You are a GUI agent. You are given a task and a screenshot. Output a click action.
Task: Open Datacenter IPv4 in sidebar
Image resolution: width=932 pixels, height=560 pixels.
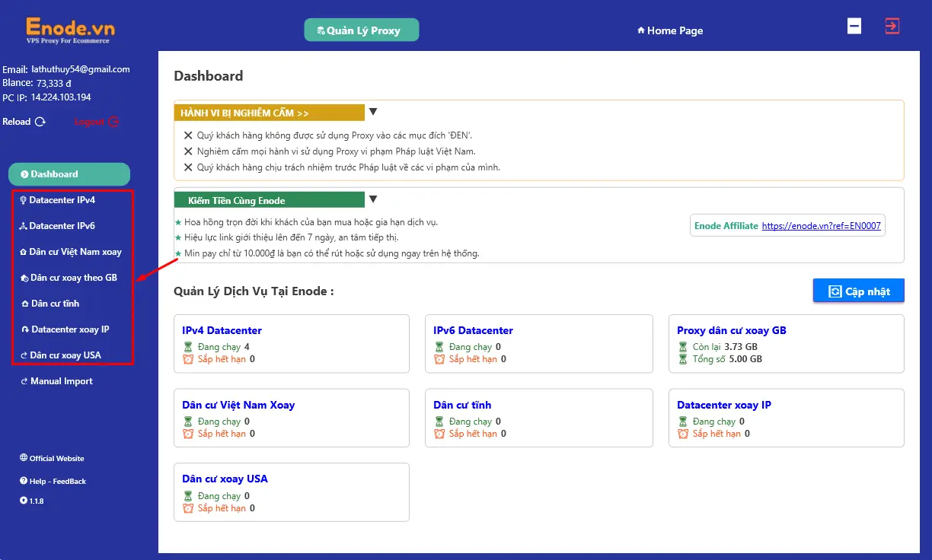tap(62, 200)
